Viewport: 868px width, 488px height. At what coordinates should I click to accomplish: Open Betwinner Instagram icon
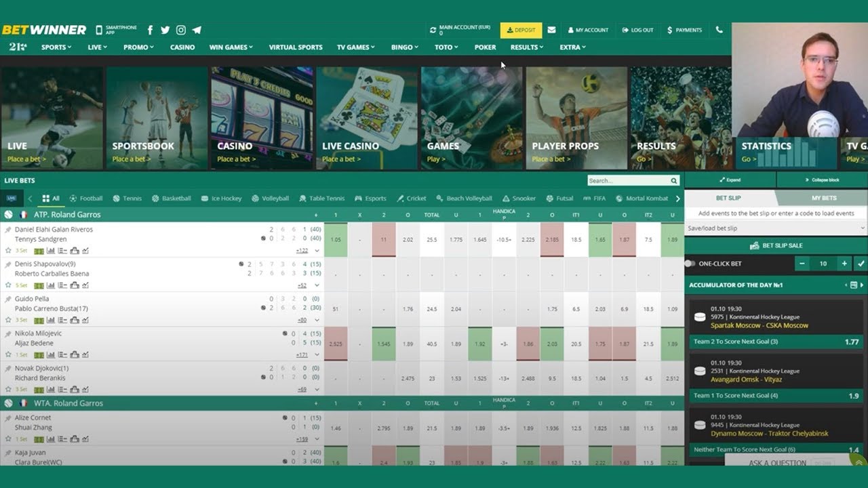(x=181, y=30)
